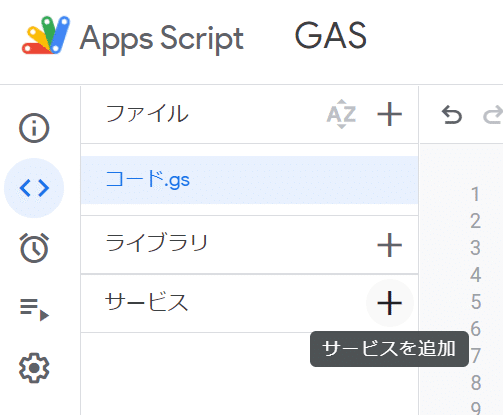Select the Editor code brackets icon
This screenshot has height=415, width=503.
34,188
